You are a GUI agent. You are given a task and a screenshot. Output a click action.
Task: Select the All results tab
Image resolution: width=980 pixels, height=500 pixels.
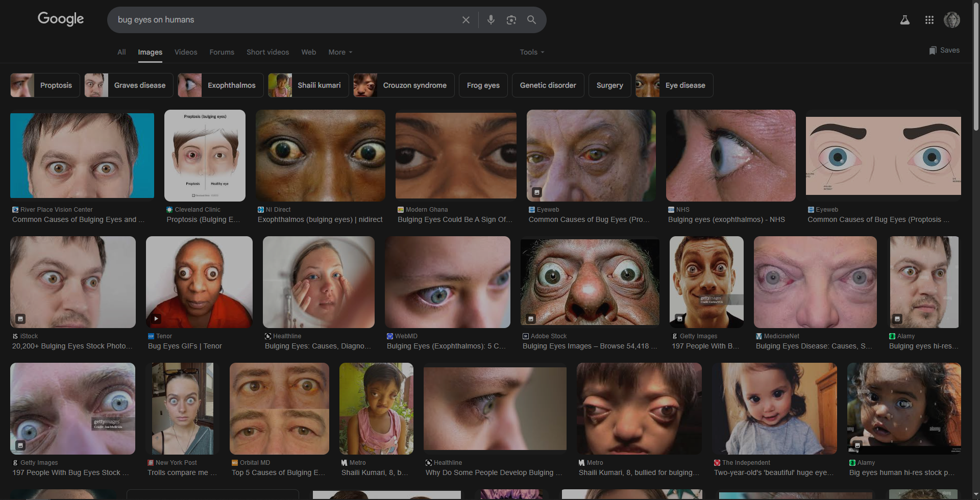click(x=121, y=52)
